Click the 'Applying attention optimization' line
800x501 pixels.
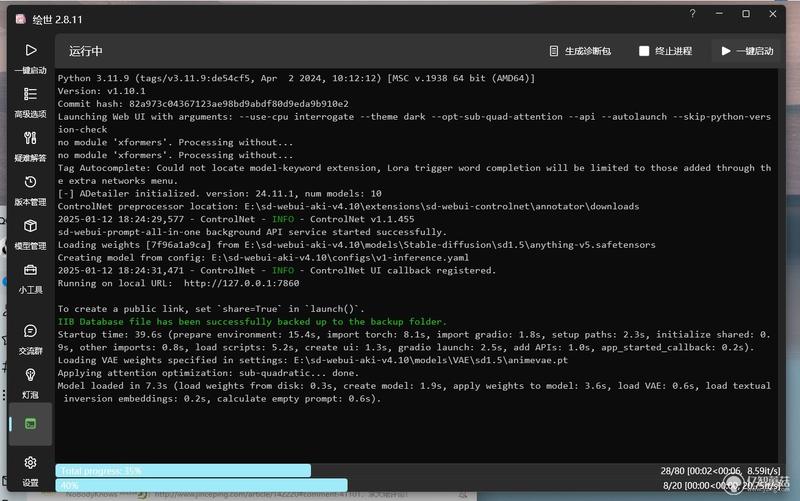pyautogui.click(x=208, y=373)
